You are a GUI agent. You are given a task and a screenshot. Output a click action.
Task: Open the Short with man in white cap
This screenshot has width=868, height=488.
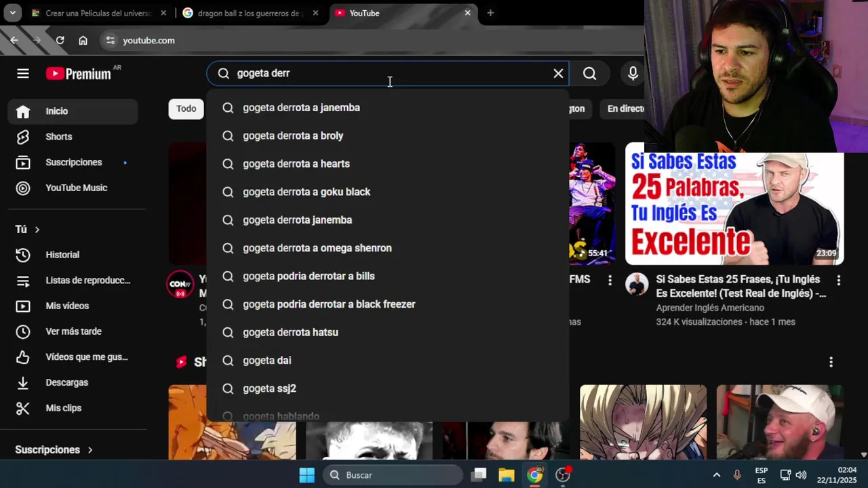[780, 422]
